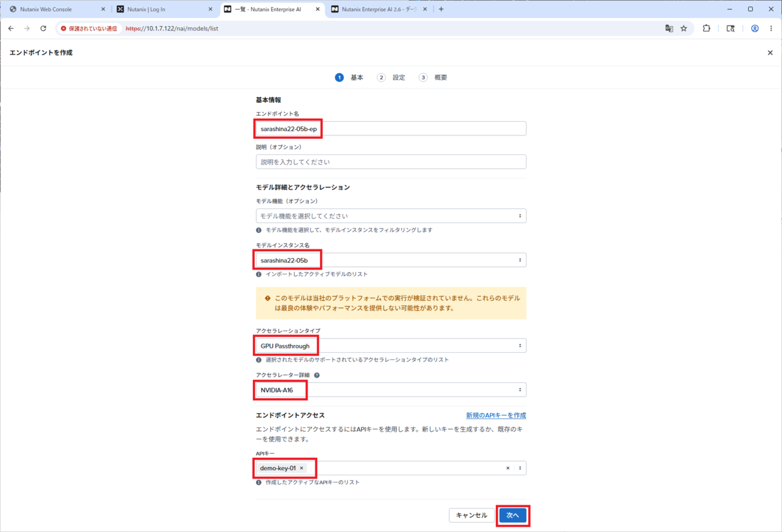This screenshot has height=532, width=782.
Task: Close the Nutanix Web Console tab
Action: (x=104, y=9)
